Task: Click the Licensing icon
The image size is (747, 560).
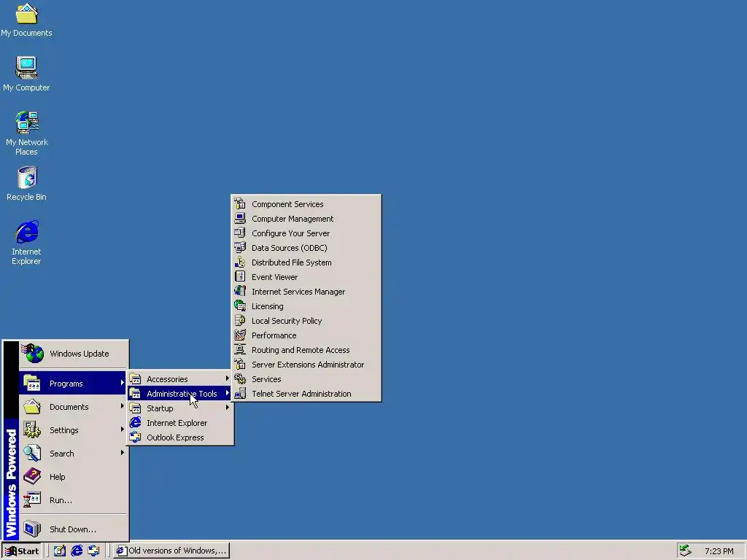Action: (x=240, y=306)
